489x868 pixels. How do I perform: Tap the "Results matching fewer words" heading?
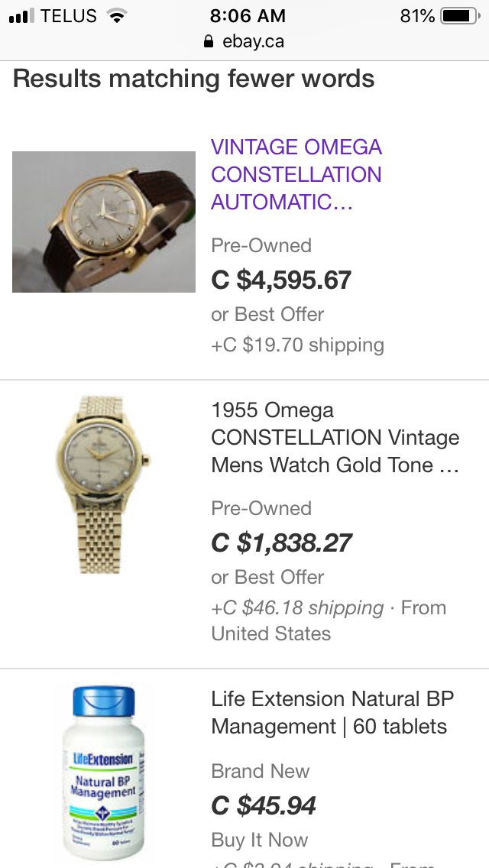pyautogui.click(x=194, y=79)
